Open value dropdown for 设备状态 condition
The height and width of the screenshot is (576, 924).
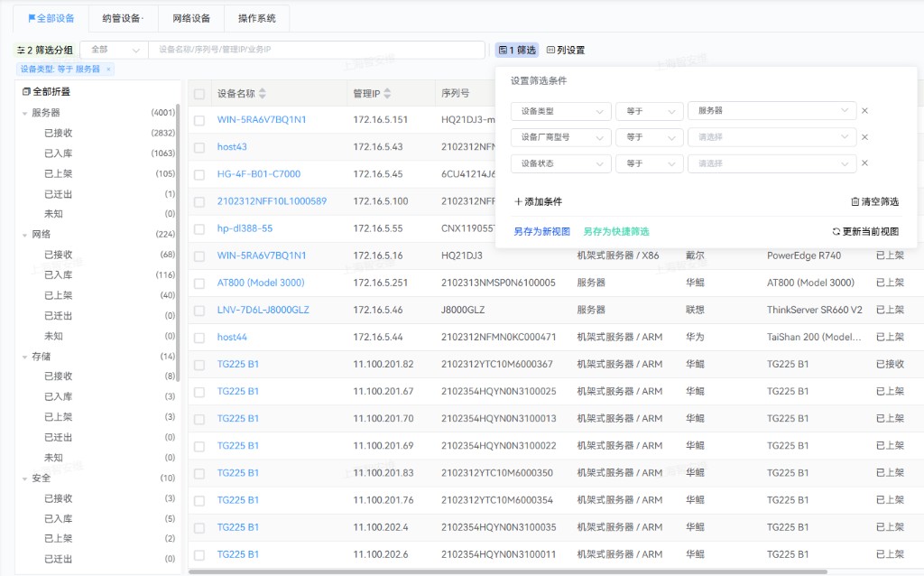(772, 163)
